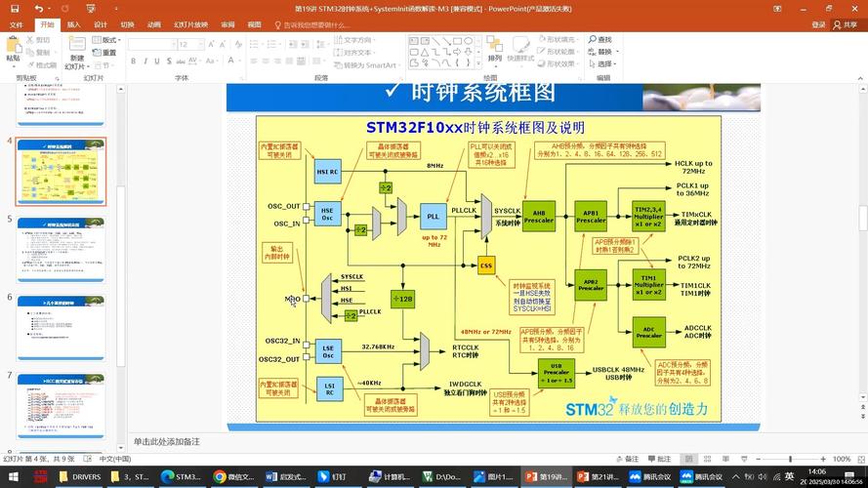Click the notes area 单击此处添加备注
The width and height of the screenshot is (868, 488).
(x=167, y=441)
